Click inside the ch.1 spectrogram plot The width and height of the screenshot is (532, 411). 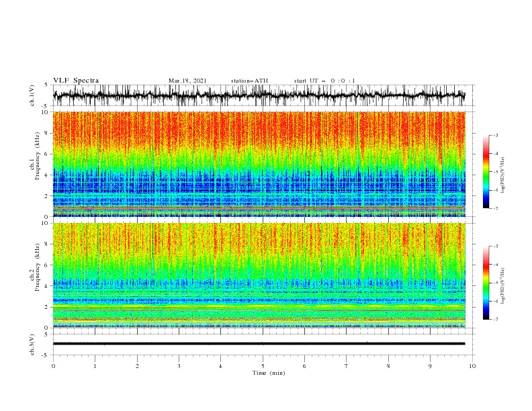click(x=259, y=164)
